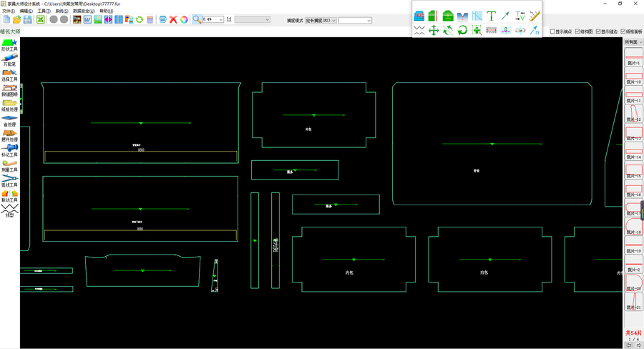Open the 系统(S) menu

click(x=62, y=11)
